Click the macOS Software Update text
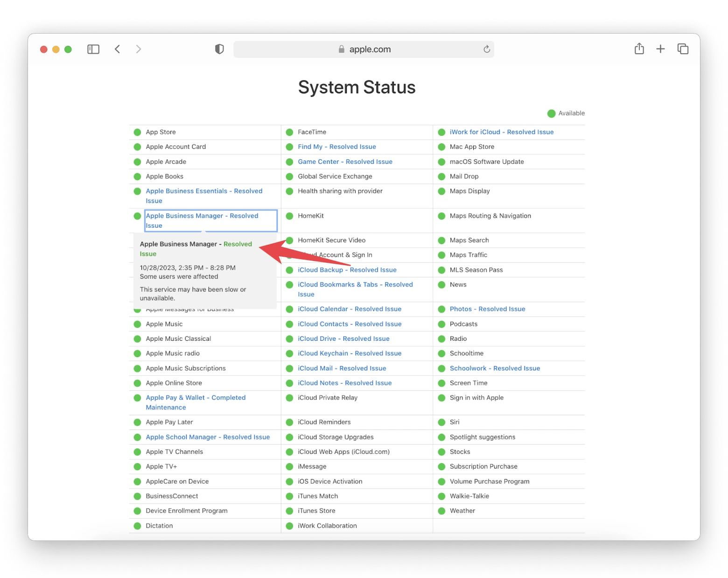Image resolution: width=728 pixels, height=578 pixels. [x=487, y=162]
